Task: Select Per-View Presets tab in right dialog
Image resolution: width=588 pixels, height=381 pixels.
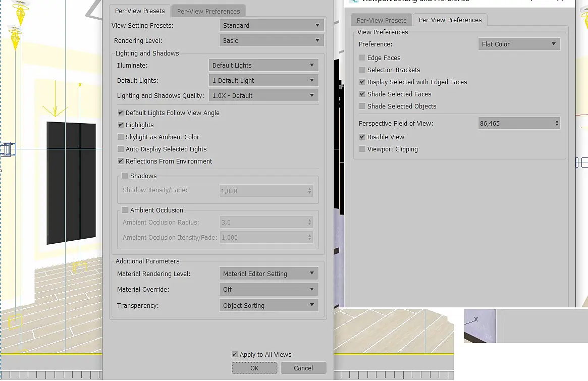Action: (x=382, y=20)
